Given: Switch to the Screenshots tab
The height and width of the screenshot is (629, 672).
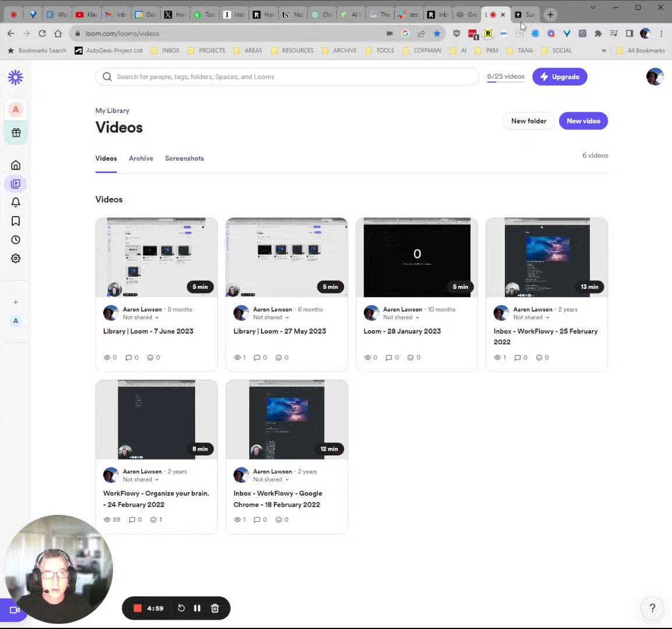Looking at the screenshot, I should point(184,158).
